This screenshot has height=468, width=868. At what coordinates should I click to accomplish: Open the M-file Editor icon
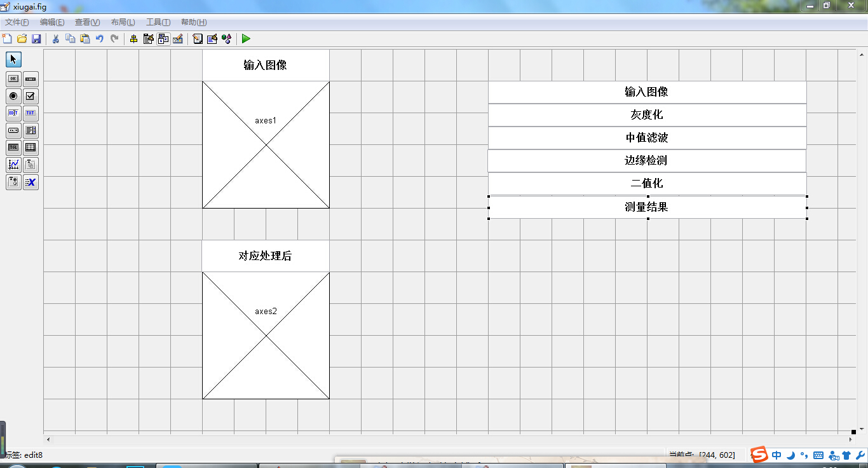[x=198, y=39]
